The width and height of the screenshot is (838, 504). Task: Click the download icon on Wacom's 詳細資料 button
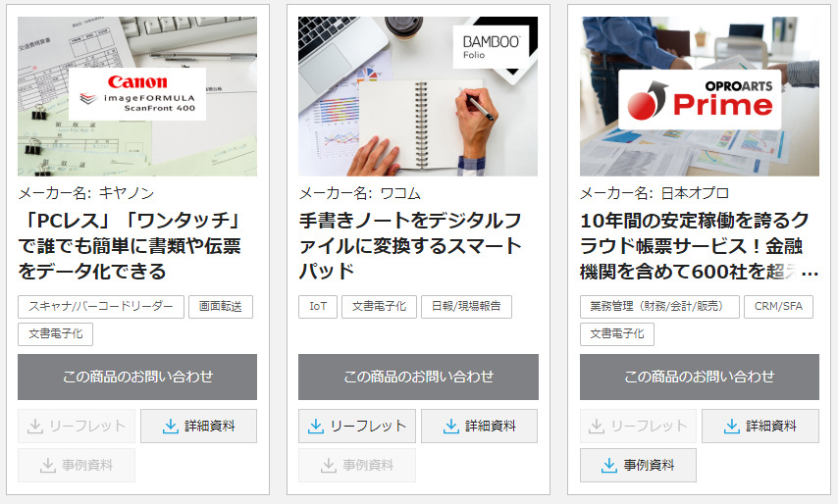[x=451, y=427]
